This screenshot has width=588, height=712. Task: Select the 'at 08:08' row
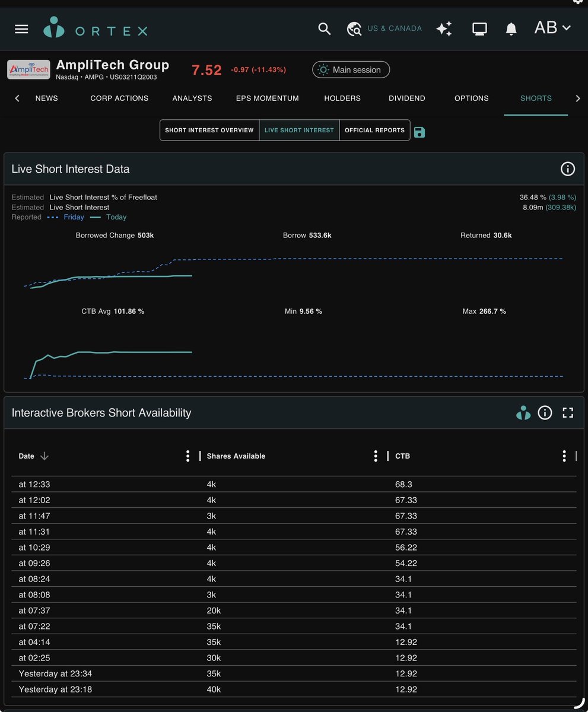(294, 595)
